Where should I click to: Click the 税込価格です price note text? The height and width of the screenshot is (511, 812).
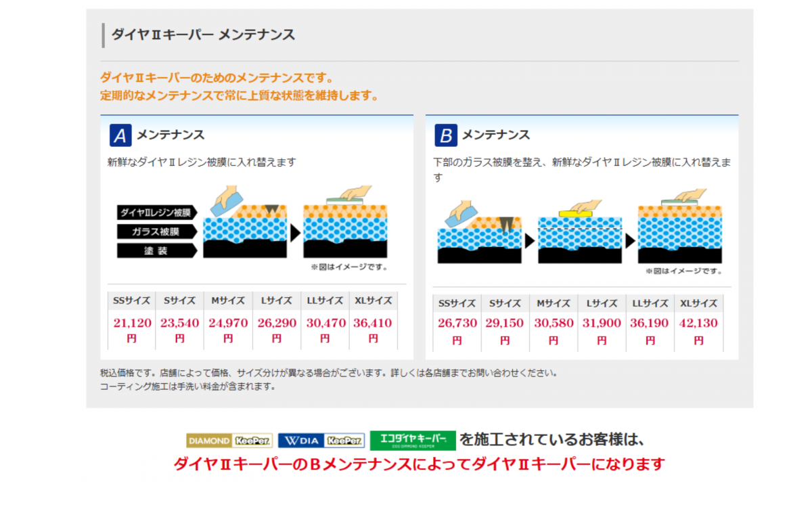[x=328, y=373]
